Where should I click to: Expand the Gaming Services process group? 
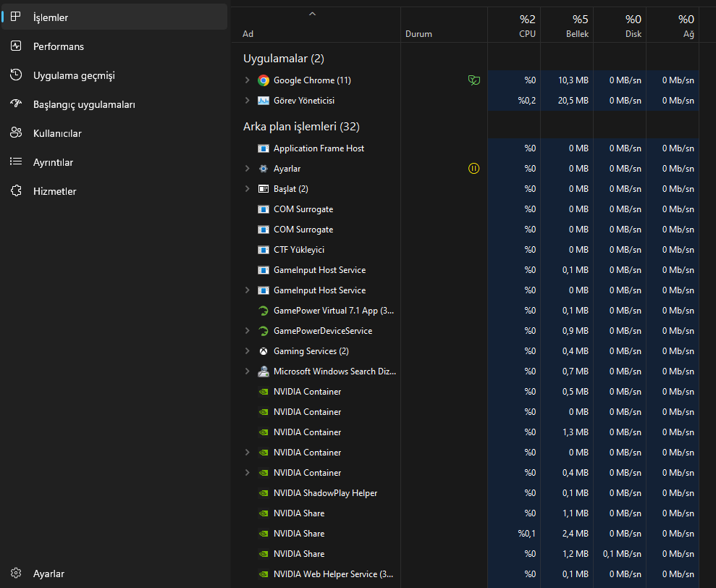(247, 351)
